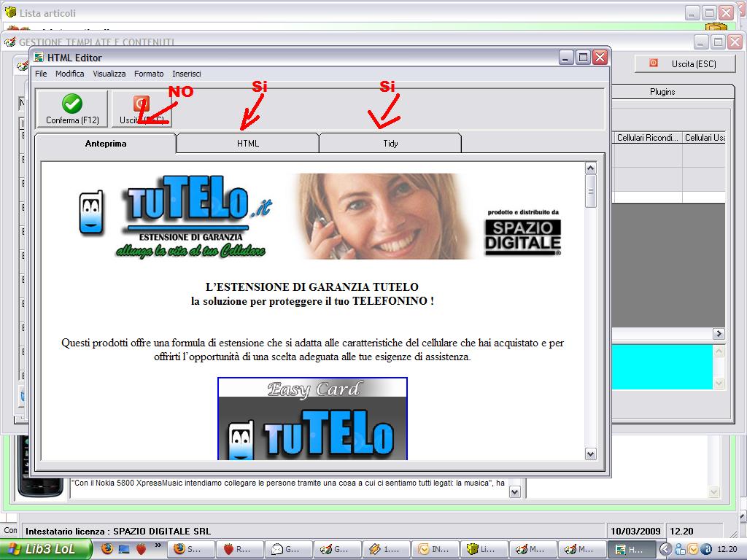Open the Modifica menu

pyautogui.click(x=69, y=74)
